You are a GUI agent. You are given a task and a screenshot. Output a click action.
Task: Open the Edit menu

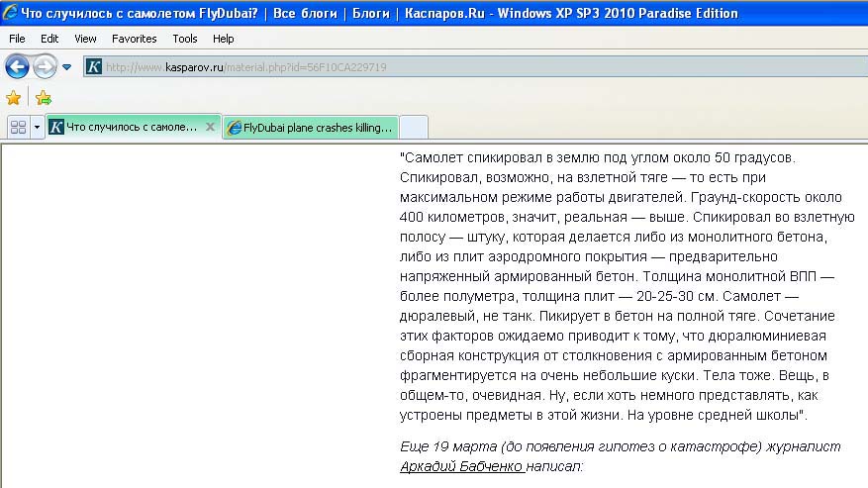click(x=49, y=39)
